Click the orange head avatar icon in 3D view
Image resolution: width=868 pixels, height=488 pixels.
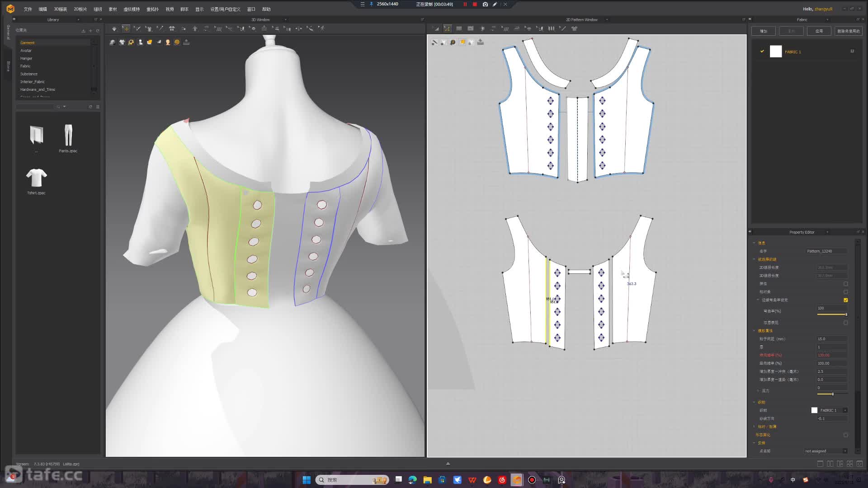pyautogui.click(x=168, y=42)
